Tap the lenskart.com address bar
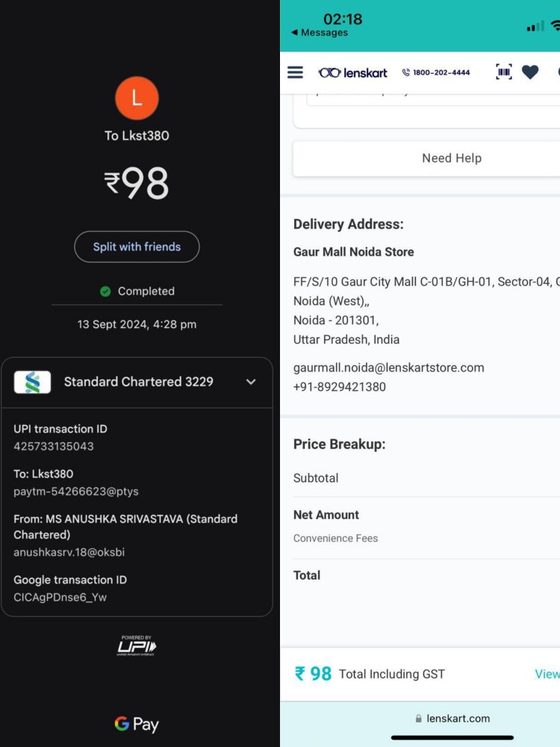This screenshot has height=747, width=560. pos(452,719)
